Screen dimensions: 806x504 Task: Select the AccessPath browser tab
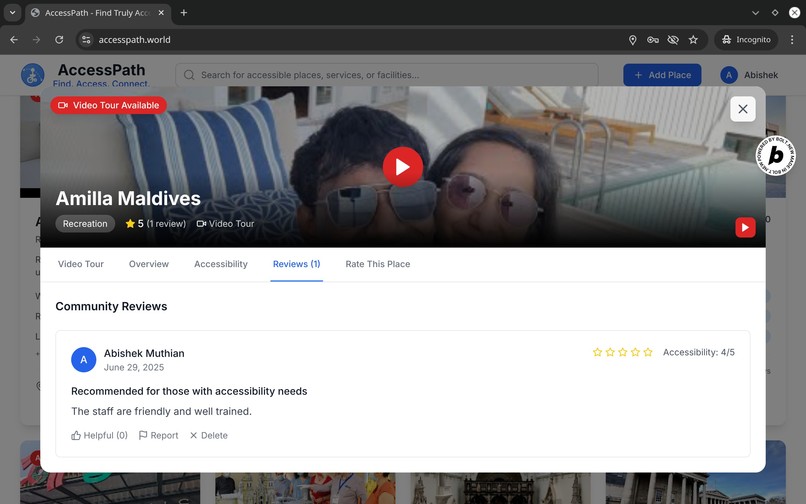[98, 13]
